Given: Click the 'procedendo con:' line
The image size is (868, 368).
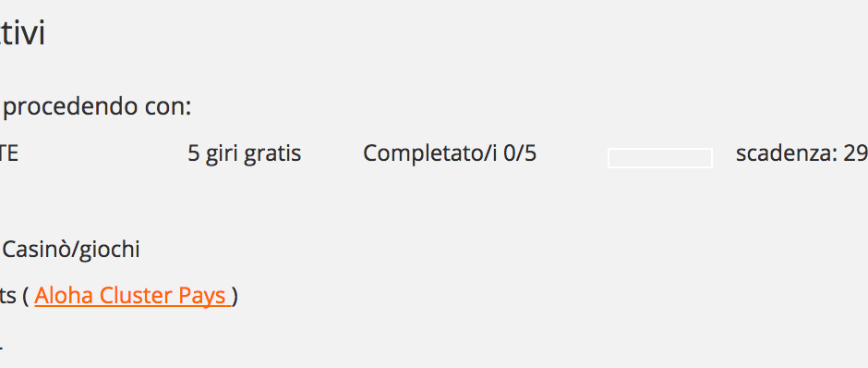Looking at the screenshot, I should coord(98,107).
